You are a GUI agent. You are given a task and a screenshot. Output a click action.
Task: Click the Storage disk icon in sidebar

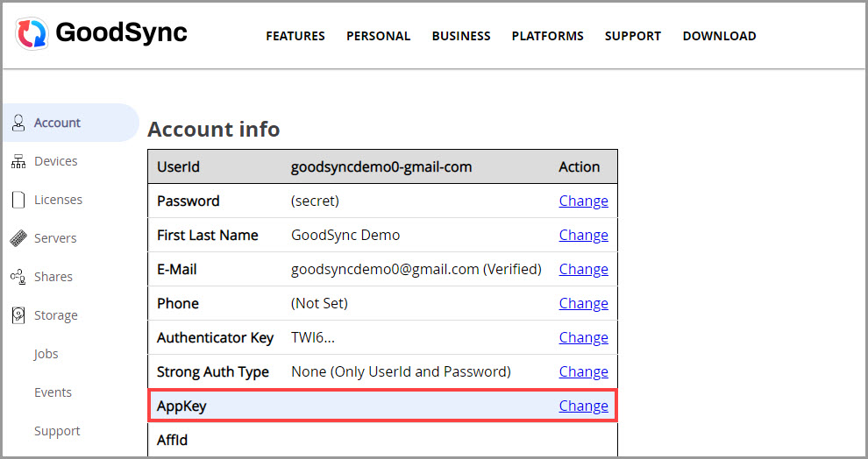(18, 315)
